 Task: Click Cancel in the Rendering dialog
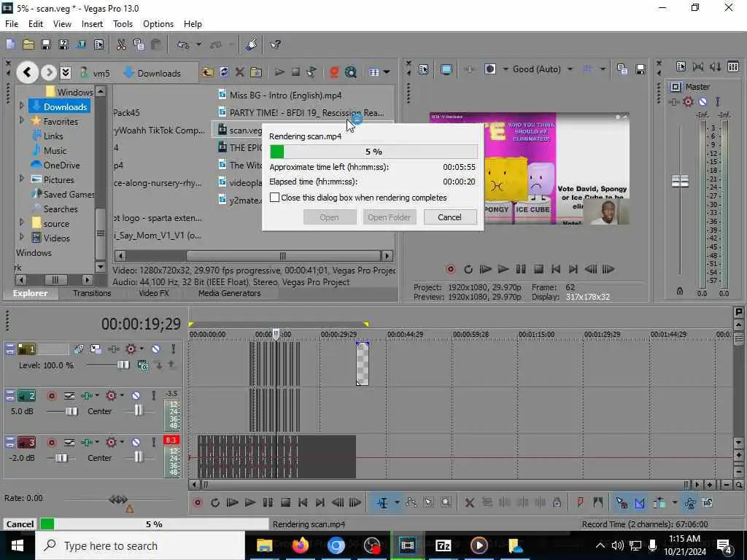tap(449, 217)
